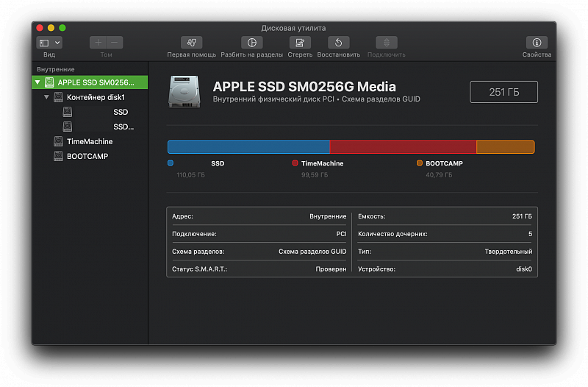Click the large hard drive image in header
588x387 pixels.
pyautogui.click(x=184, y=92)
